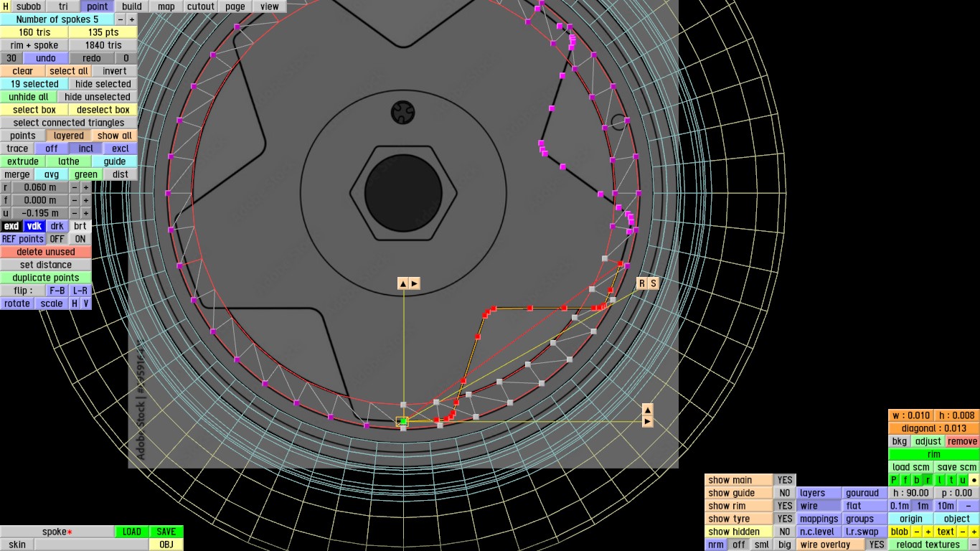Increase number of spokes with plus
The height and width of the screenshot is (551, 980).
point(132,19)
